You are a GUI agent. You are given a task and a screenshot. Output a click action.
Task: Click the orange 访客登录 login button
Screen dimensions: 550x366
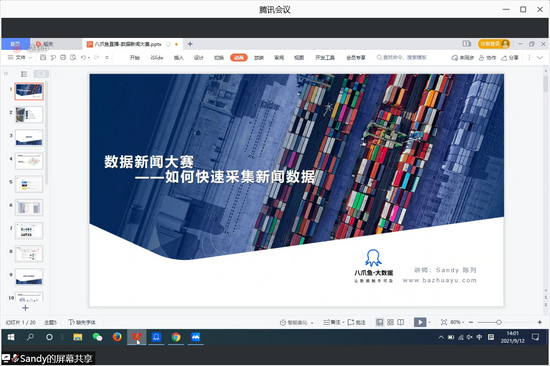pos(494,44)
